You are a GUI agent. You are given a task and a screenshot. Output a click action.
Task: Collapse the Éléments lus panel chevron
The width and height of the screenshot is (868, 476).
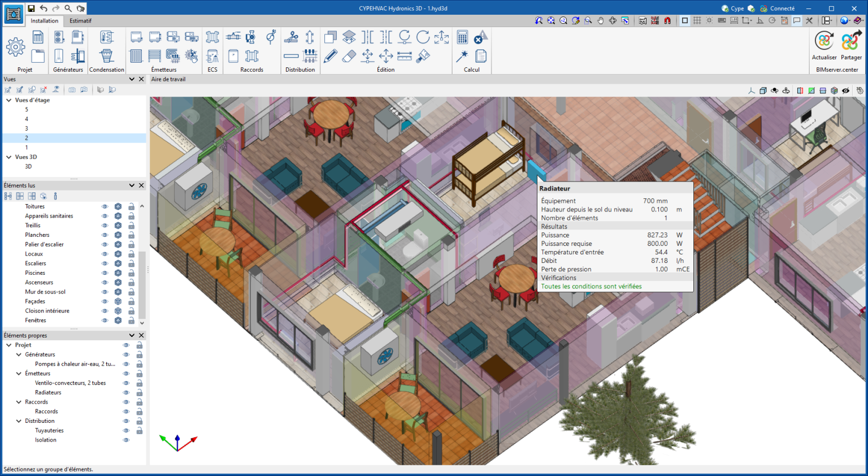(x=132, y=185)
